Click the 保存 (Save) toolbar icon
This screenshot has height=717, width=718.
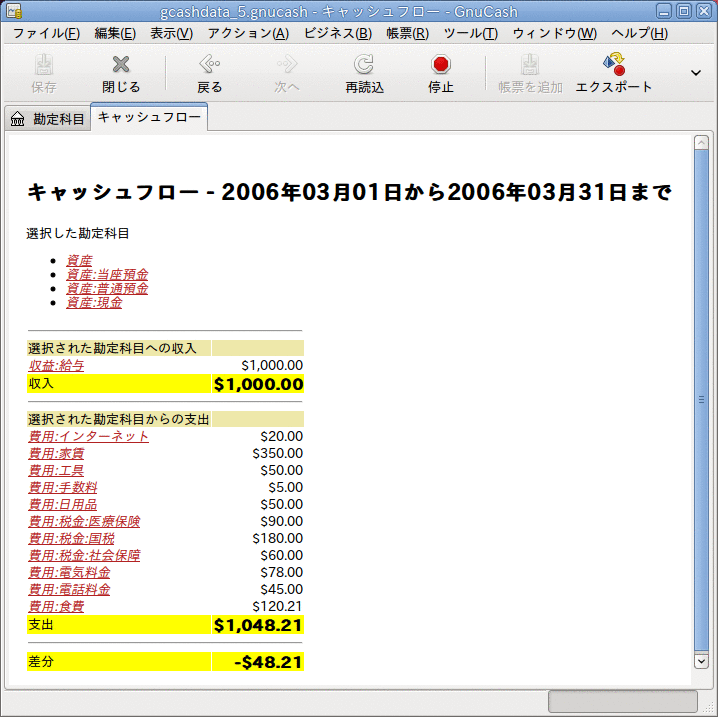pyautogui.click(x=44, y=65)
